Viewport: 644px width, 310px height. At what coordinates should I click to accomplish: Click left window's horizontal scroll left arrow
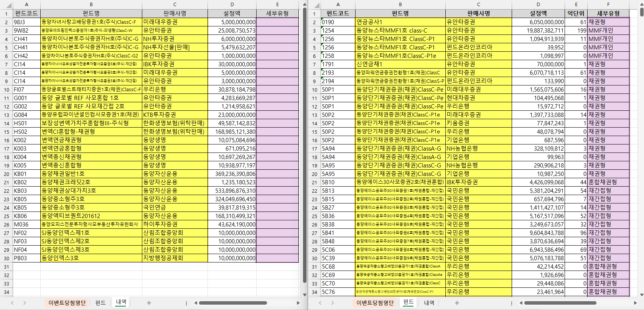(x=196, y=303)
